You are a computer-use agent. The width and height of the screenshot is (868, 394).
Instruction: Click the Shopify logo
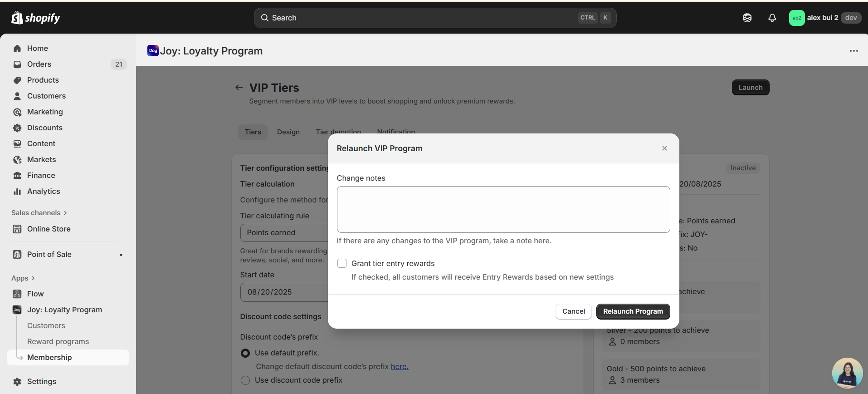click(x=36, y=18)
